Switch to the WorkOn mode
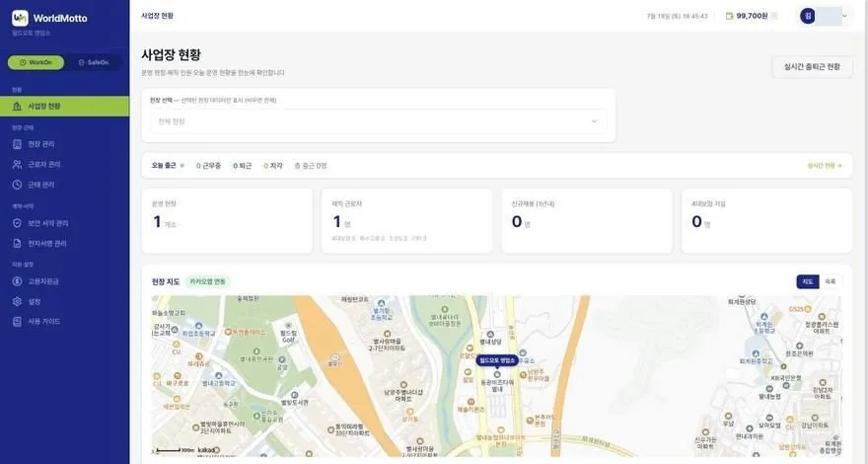The width and height of the screenshot is (868, 464). [36, 62]
